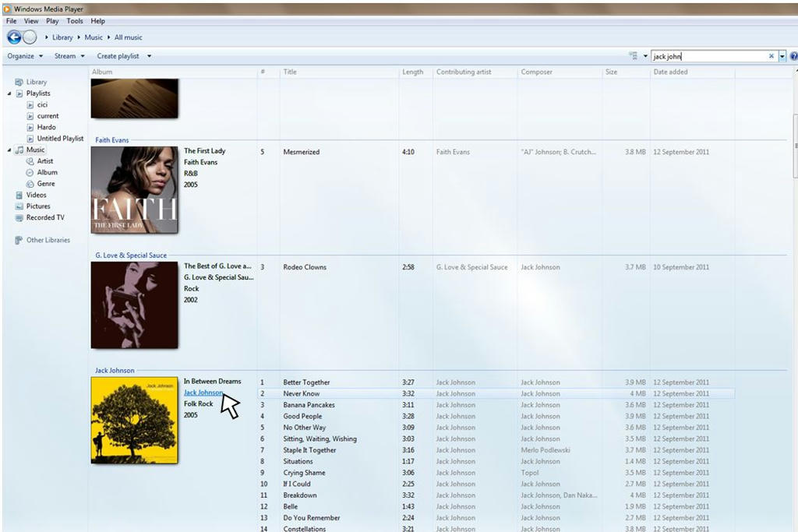The height and width of the screenshot is (532, 798).
Task: Open the Help menu
Action: 97,21
